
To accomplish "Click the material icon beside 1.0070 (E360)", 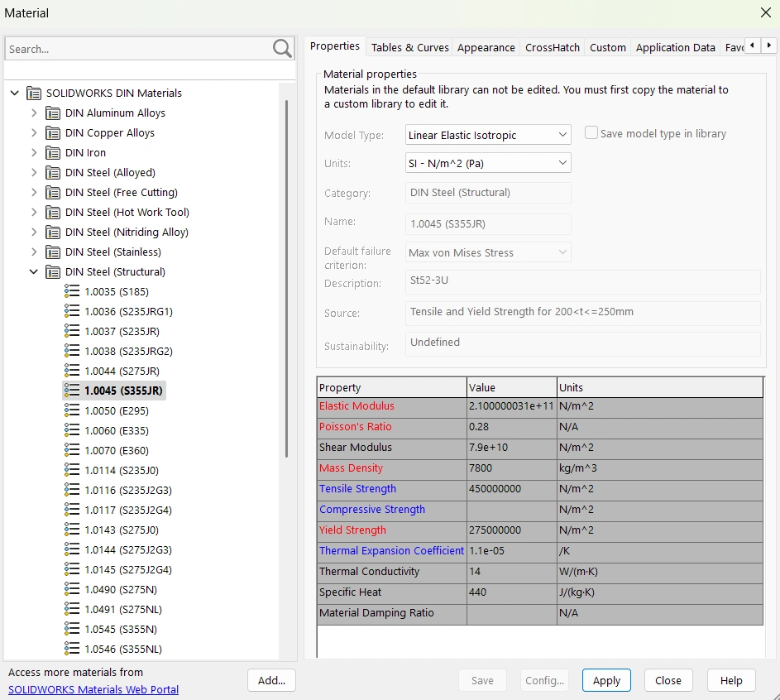I will click(x=72, y=450).
